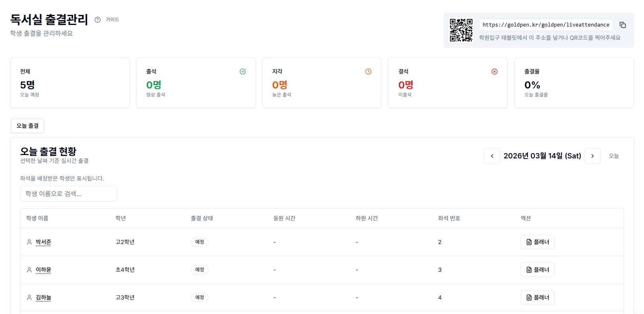Click the clock icon on 지각 card

tap(368, 72)
